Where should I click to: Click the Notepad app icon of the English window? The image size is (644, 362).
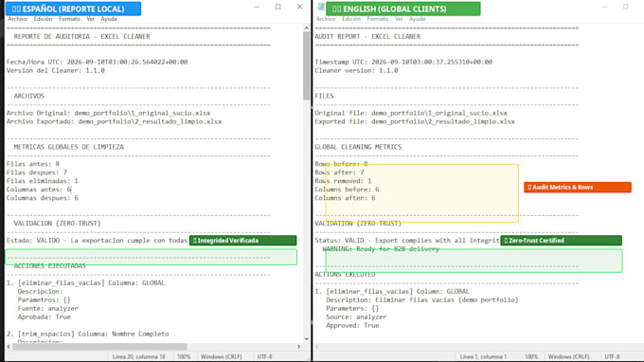pos(321,7)
